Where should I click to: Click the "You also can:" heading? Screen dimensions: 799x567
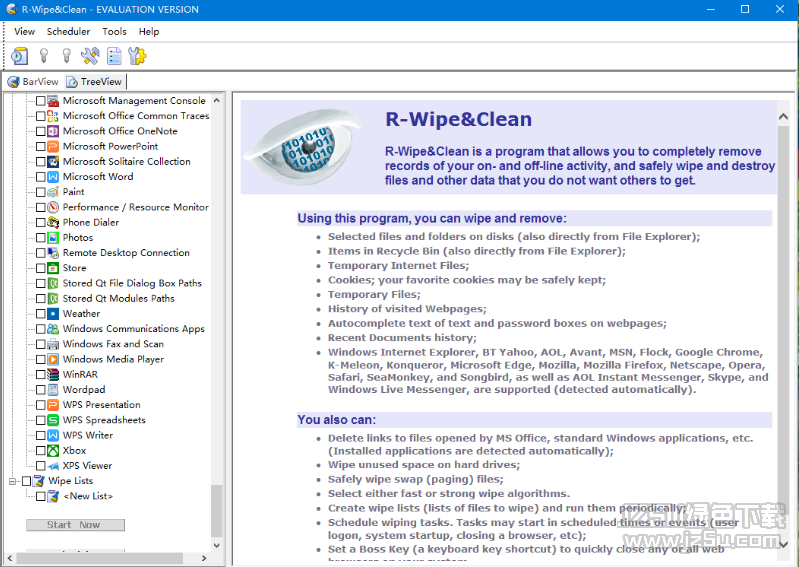[x=336, y=420]
